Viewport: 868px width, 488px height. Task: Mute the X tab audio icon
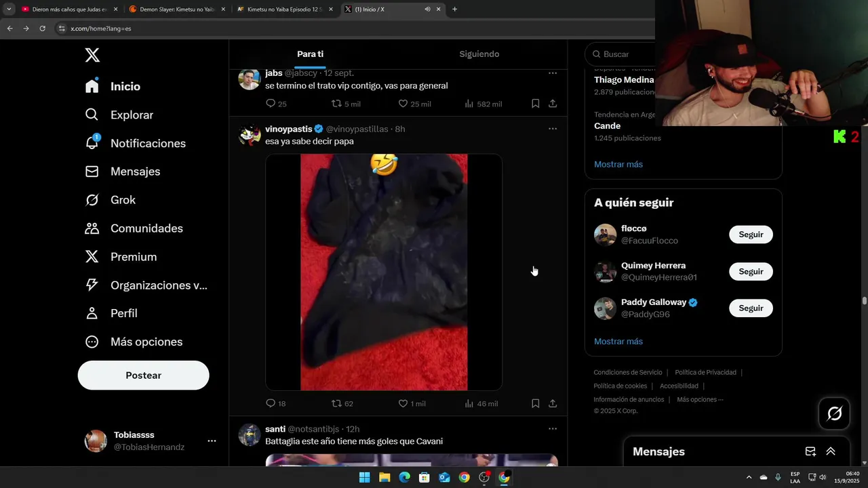click(x=427, y=9)
